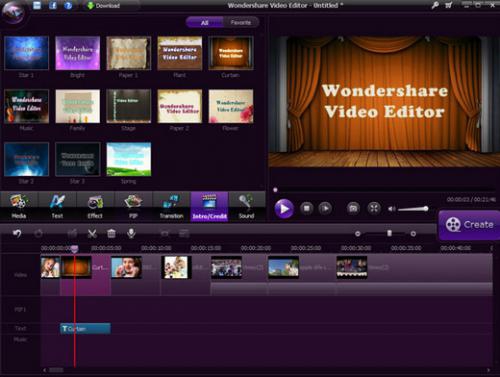This screenshot has height=377, width=500.
Task: Click the preview window curtain video
Action: tap(384, 102)
